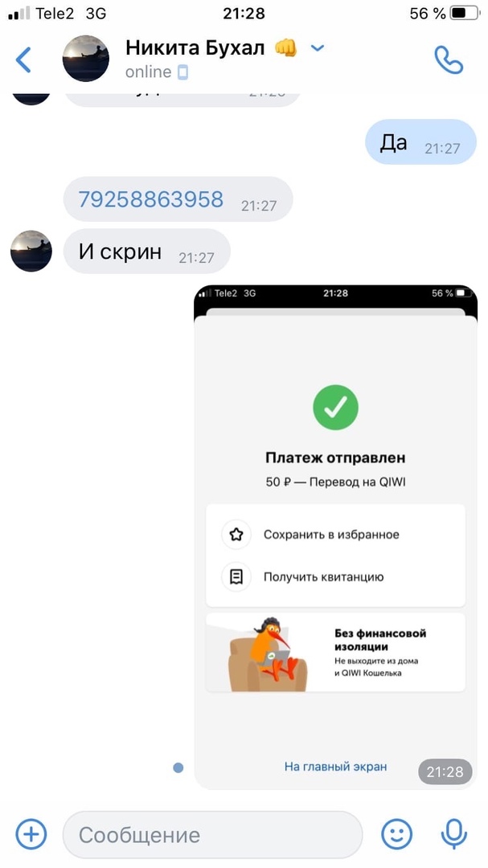Viewport: 488px width, 868px height.
Task: Expand the dropdown arrow beside contact name
Action: pyautogui.click(x=318, y=48)
